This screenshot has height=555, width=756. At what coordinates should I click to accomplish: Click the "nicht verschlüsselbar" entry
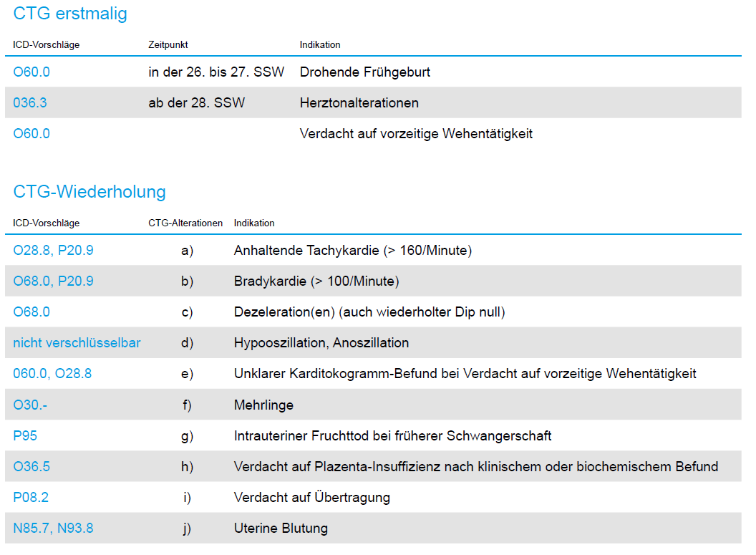pyautogui.click(x=77, y=343)
